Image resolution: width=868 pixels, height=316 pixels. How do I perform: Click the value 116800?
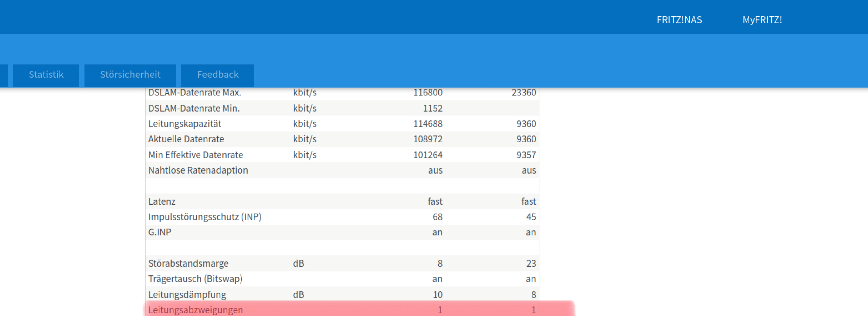pyautogui.click(x=428, y=93)
